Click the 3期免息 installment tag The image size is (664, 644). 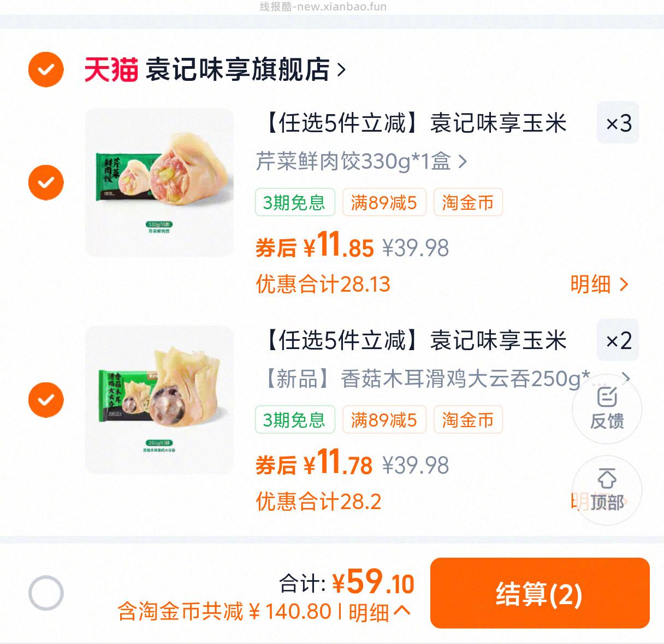click(x=295, y=202)
